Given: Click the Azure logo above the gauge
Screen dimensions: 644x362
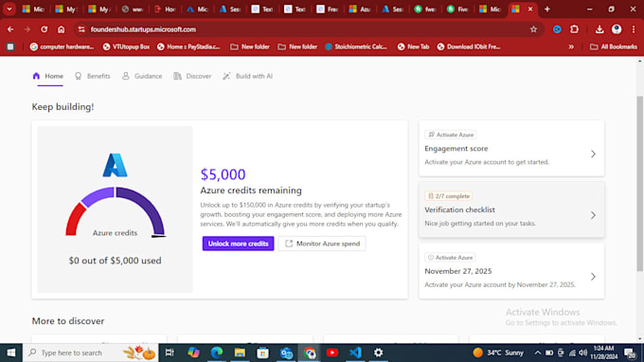Looking at the screenshot, I should tap(115, 165).
